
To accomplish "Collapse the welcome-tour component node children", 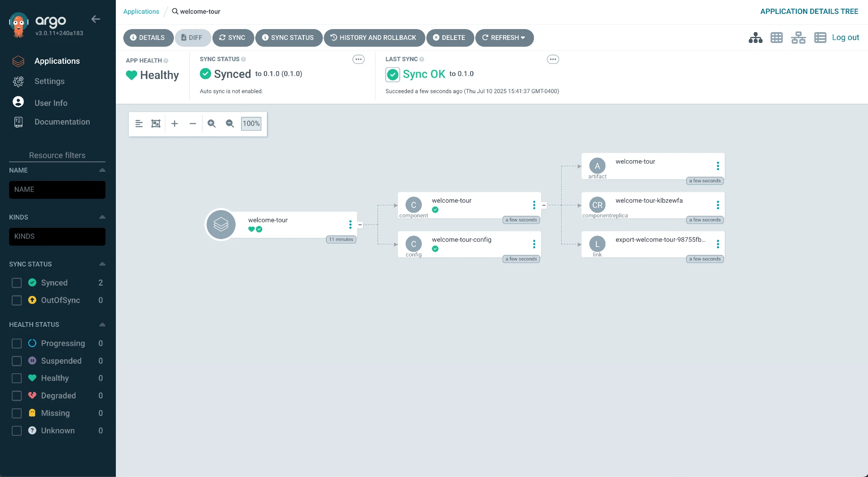I will 544,205.
